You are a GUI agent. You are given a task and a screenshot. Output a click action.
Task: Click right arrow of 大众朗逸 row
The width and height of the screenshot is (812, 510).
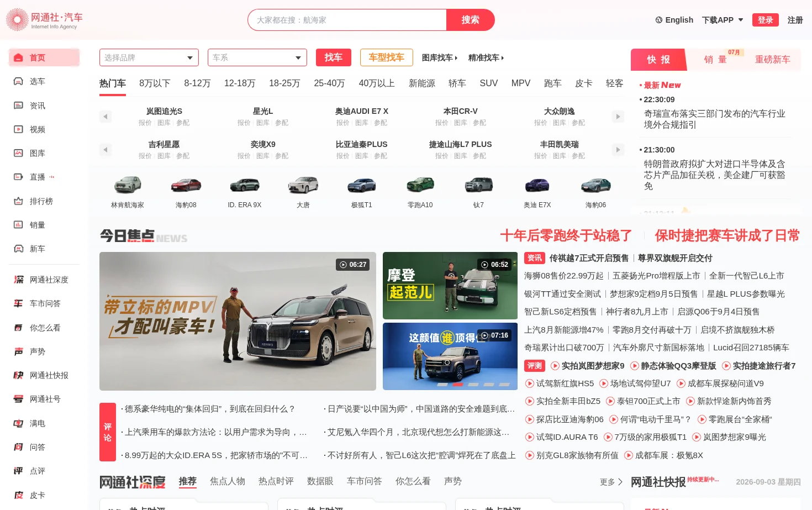coord(618,117)
